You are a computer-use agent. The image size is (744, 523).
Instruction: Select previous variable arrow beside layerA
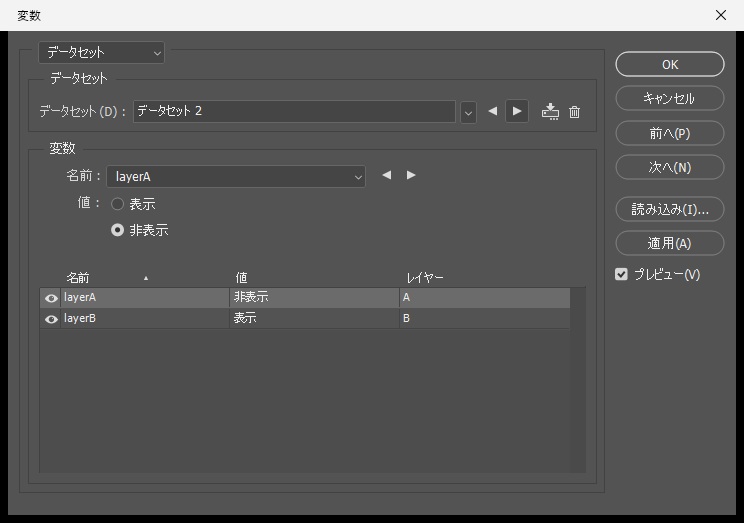(387, 175)
